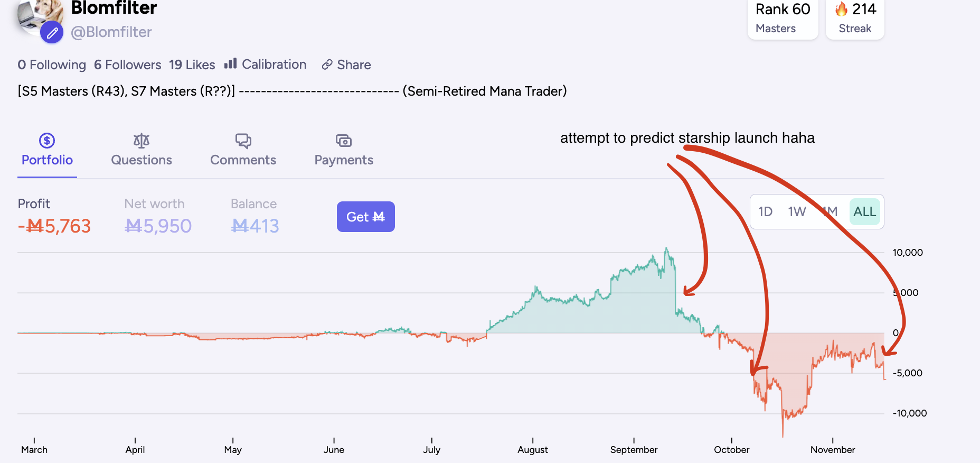Click the Share link icon
Image resolution: width=980 pixels, height=463 pixels.
tap(327, 64)
